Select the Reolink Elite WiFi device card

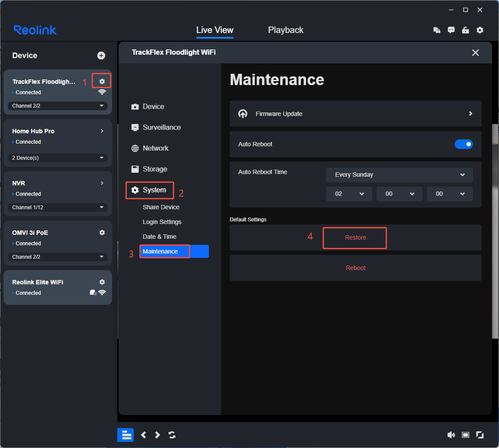coord(58,287)
